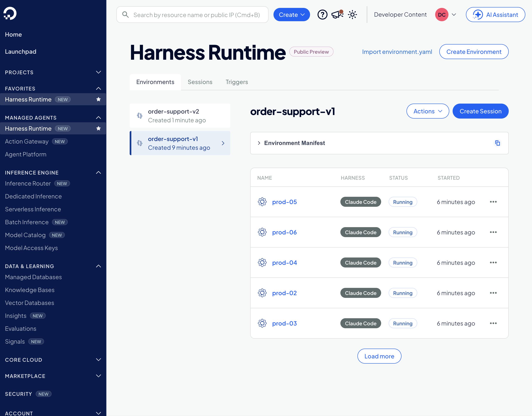Viewport: 532px width, 416px height.
Task: Focus the resource search input field
Action: 192,15
